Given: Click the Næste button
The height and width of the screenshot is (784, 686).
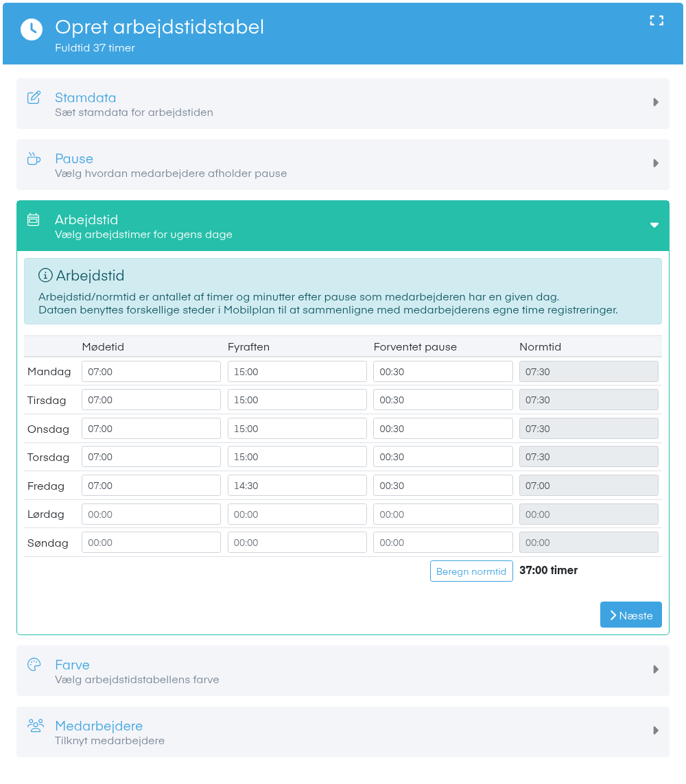Looking at the screenshot, I should point(631,615).
